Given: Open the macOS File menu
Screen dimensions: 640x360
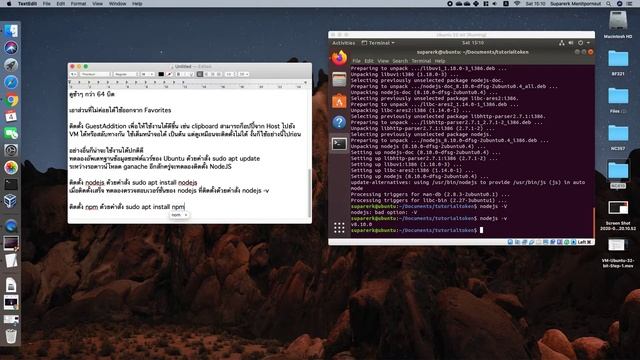Looking at the screenshot, I should 47,4.
